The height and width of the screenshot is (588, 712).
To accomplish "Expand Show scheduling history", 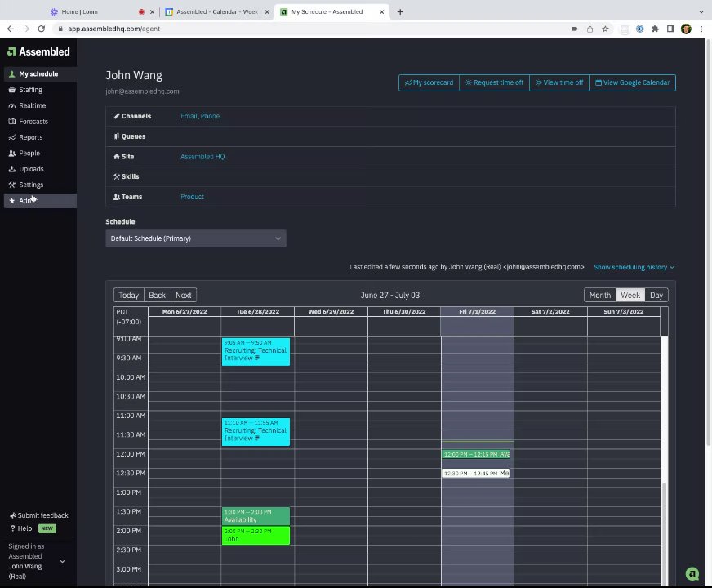I will coord(634,267).
